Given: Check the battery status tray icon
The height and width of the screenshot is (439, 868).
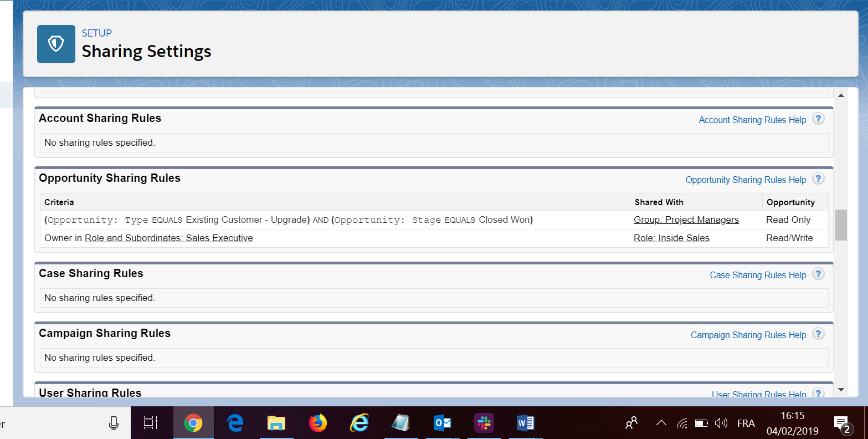Looking at the screenshot, I should [702, 423].
